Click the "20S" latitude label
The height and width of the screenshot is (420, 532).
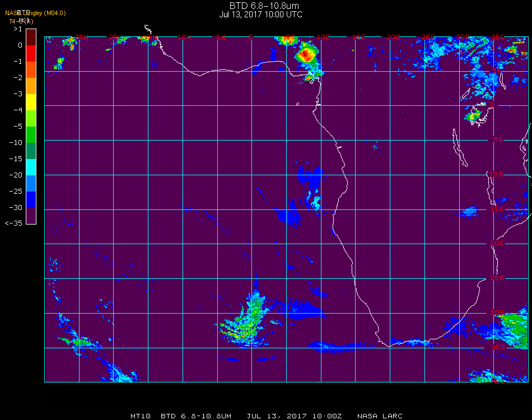tap(497, 243)
